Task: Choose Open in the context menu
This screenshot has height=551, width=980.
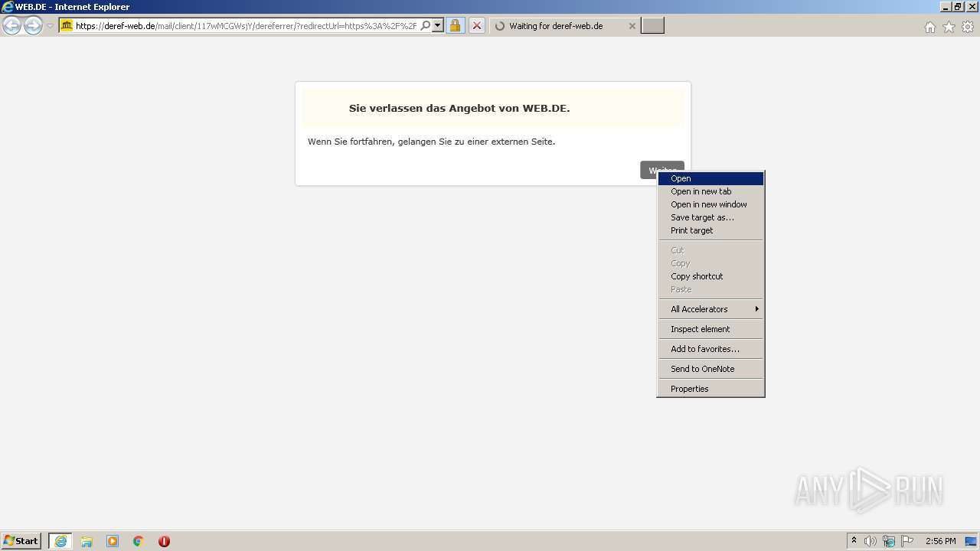Action: 710,178
